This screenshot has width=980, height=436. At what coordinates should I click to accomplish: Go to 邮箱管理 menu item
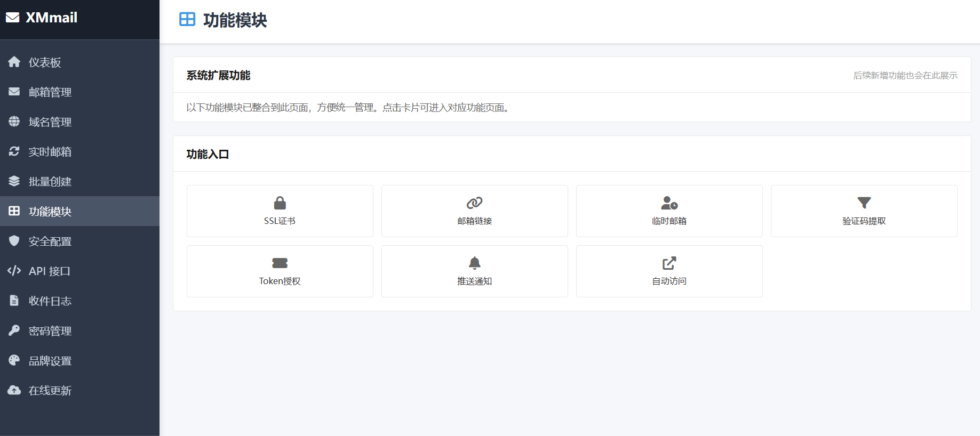tap(79, 92)
